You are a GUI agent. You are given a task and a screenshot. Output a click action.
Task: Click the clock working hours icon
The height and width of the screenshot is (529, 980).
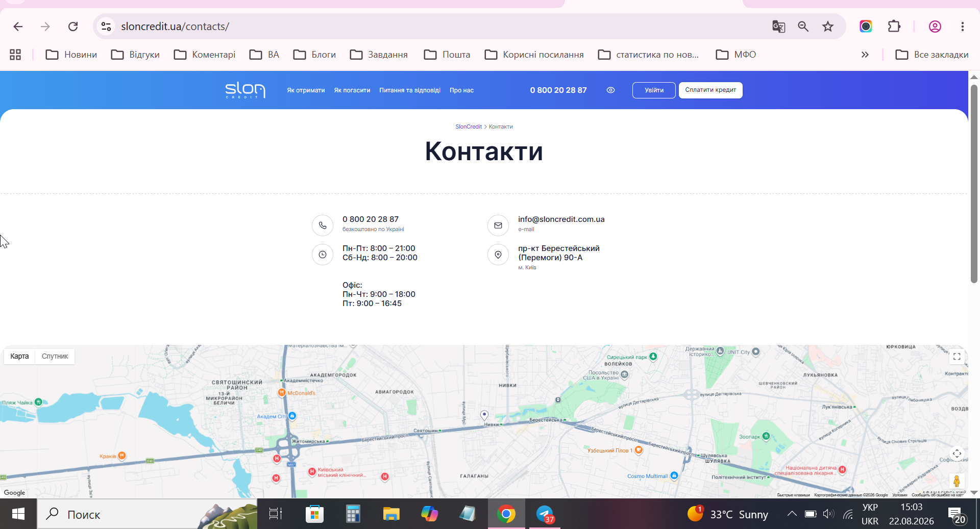click(x=323, y=254)
